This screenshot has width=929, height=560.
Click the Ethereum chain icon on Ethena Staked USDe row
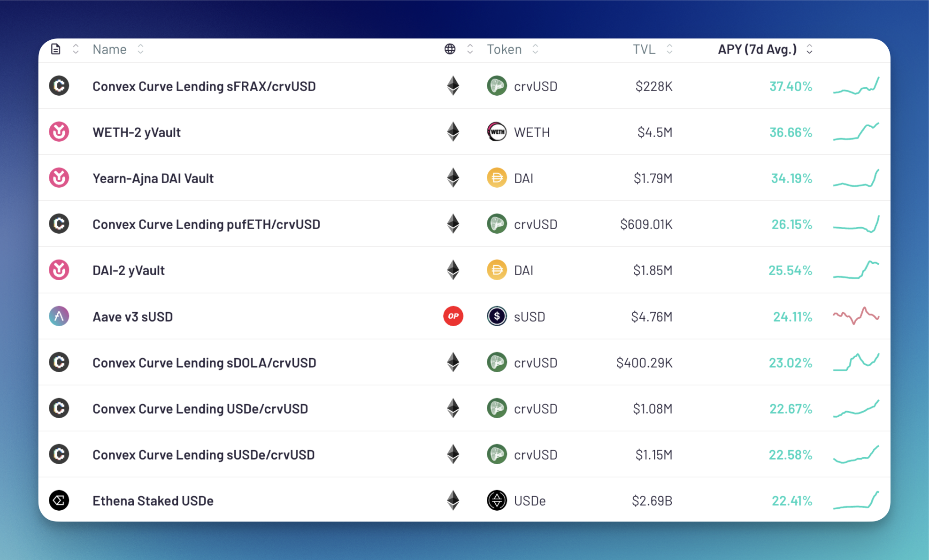click(x=453, y=500)
